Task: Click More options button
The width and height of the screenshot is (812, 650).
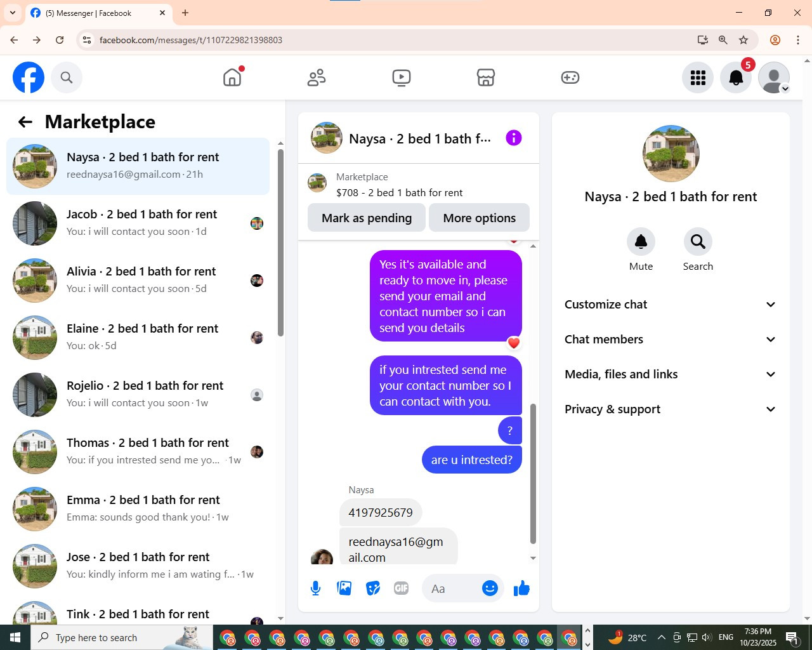Action: (480, 218)
